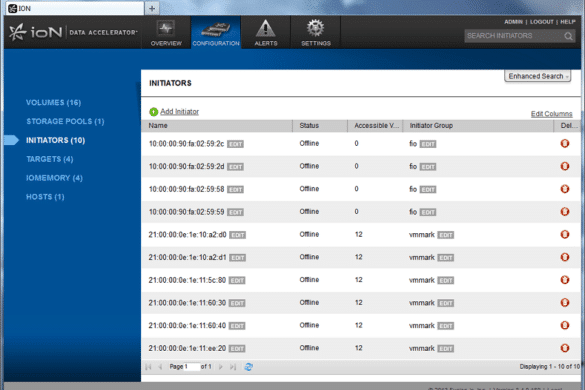Viewport: 585px width, 390px height.
Task: Open the Alerts section
Action: click(x=266, y=32)
